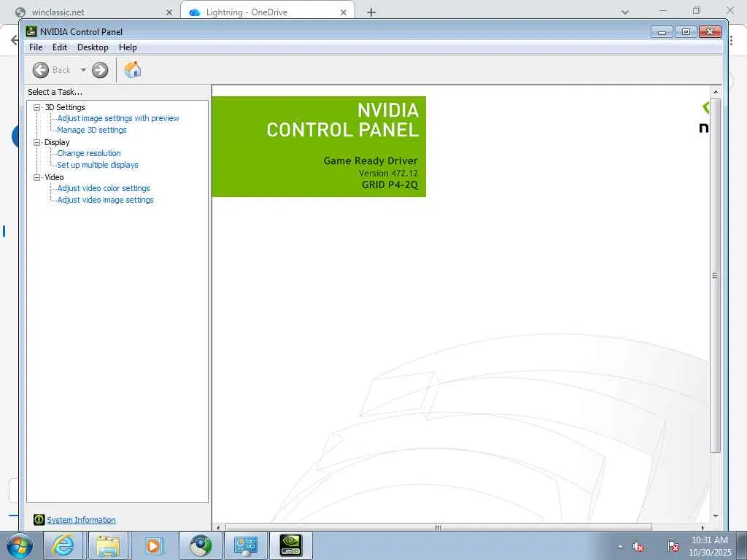Click the NVIDIA Control Panel taskbar button
This screenshot has height=560, width=747.
(x=291, y=545)
